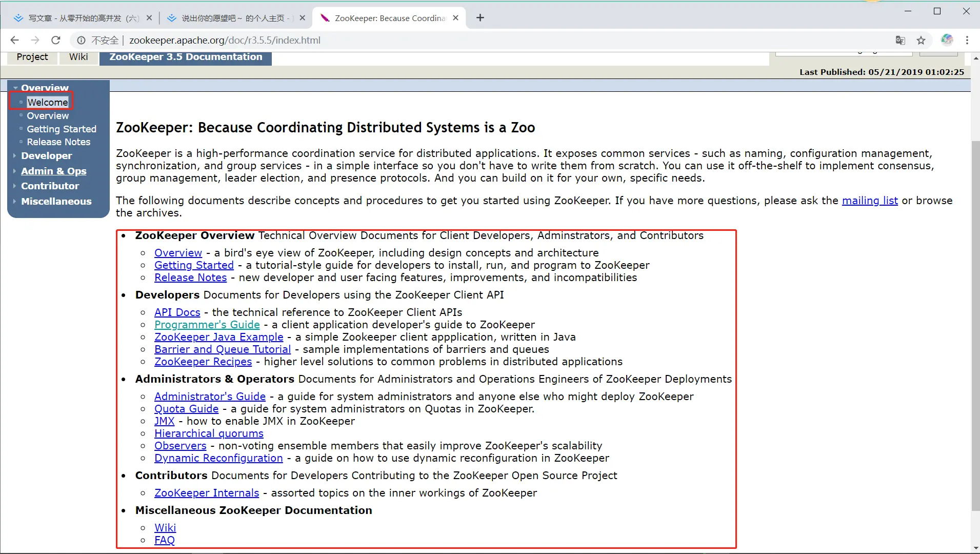
Task: Open the Overview link in content
Action: click(x=178, y=253)
